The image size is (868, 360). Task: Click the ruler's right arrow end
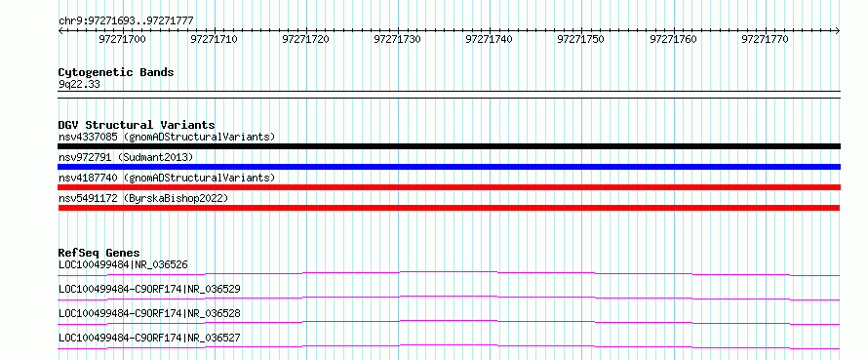point(838,31)
